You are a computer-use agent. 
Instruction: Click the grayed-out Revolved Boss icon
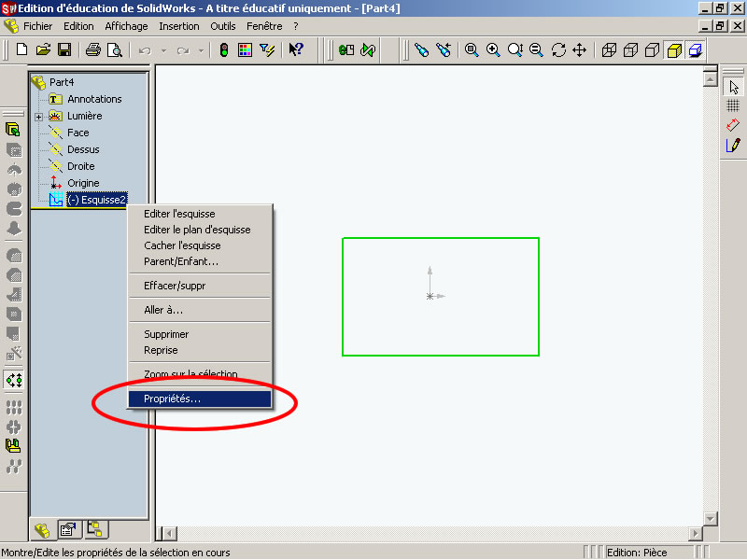pyautogui.click(x=14, y=170)
